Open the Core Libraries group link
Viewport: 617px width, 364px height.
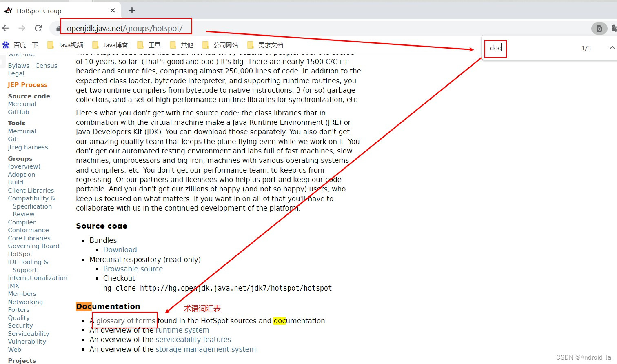29,238
